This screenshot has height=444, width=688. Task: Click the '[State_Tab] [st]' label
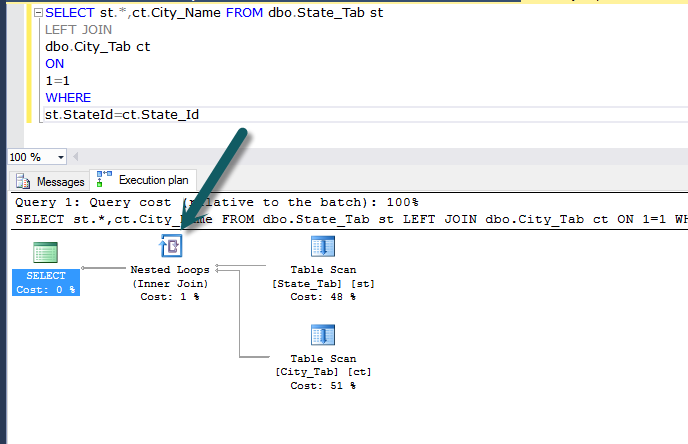point(323,284)
